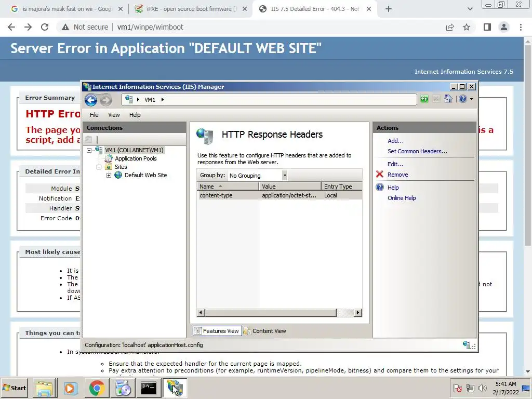
Task: Close the iPXE browser tab
Action: (245, 9)
